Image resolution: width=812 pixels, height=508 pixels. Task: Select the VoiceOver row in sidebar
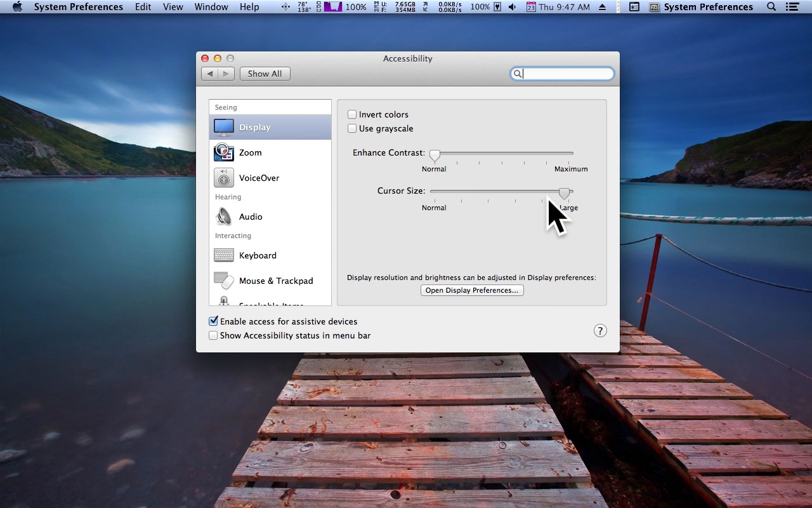point(270,178)
